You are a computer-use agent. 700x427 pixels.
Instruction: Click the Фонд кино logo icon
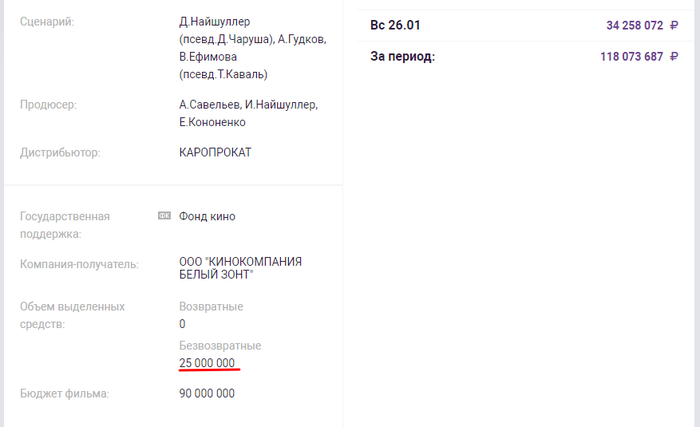[165, 216]
